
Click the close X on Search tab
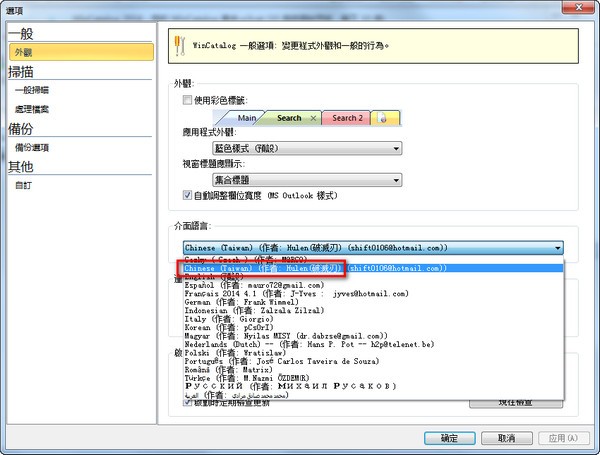pos(312,118)
